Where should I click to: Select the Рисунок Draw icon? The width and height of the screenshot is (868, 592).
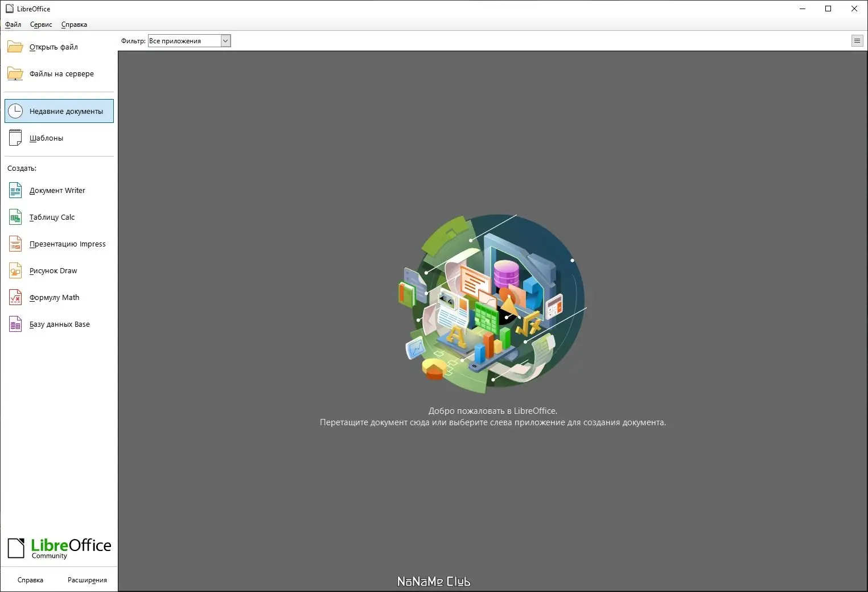15,270
